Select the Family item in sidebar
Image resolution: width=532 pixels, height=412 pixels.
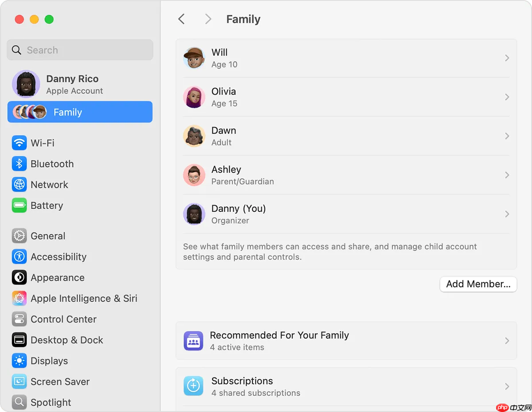coord(80,112)
